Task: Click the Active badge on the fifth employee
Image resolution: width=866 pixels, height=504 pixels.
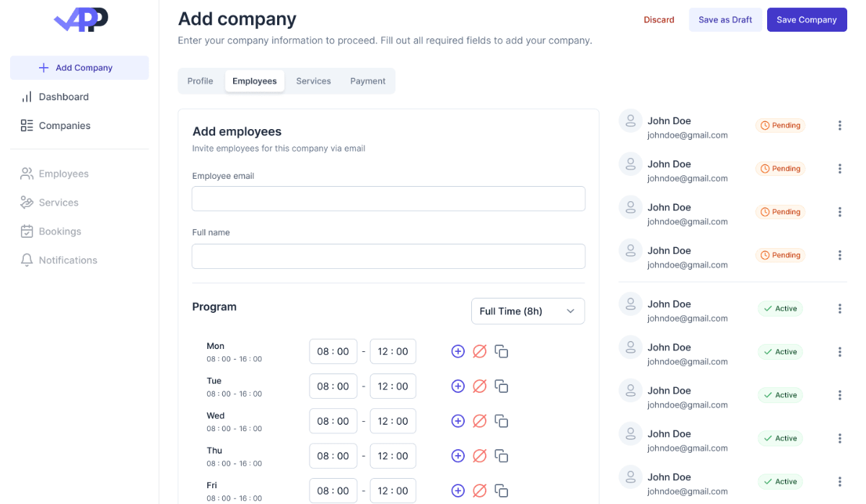Action: [x=780, y=309]
